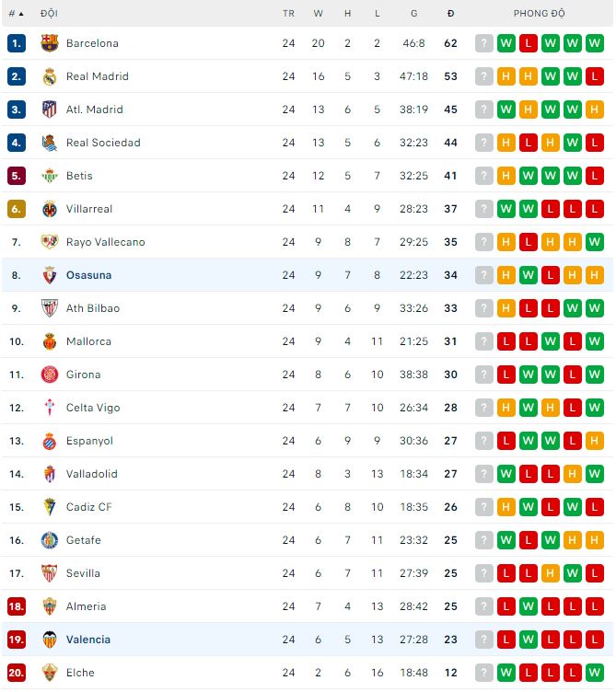Click the Villarreal crest icon

(x=50, y=209)
